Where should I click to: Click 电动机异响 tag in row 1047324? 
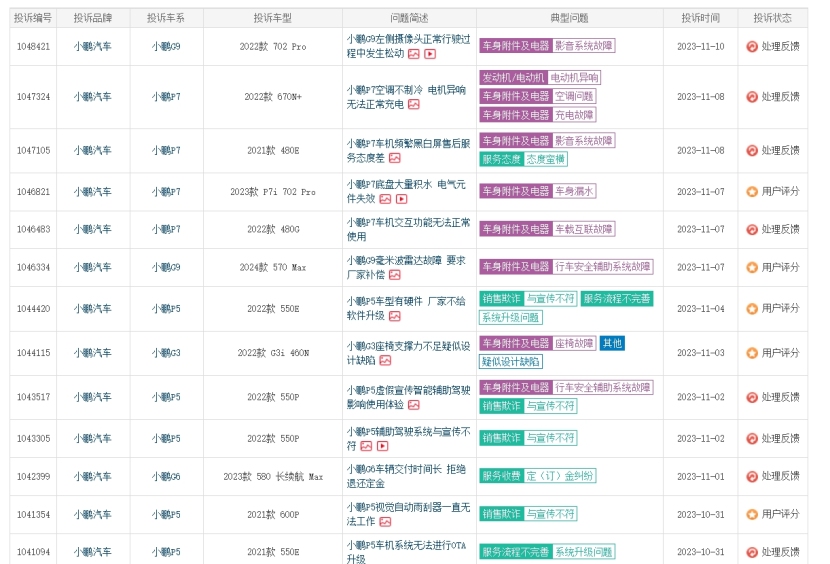[x=574, y=78]
